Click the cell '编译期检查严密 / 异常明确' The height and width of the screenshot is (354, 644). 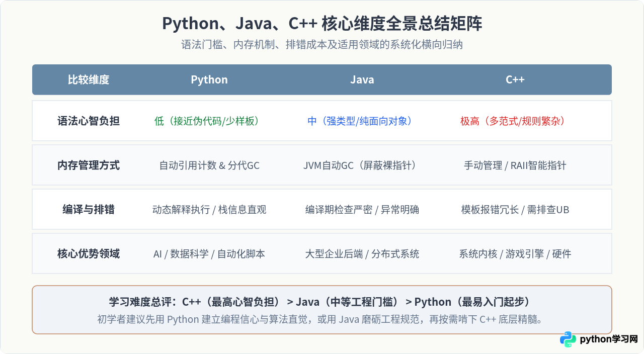pyautogui.click(x=362, y=209)
